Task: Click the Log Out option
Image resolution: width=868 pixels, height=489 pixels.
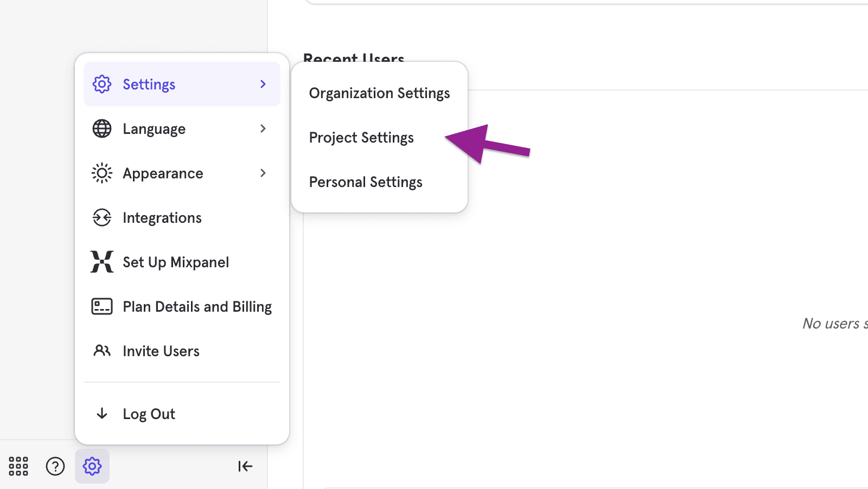Action: point(149,414)
